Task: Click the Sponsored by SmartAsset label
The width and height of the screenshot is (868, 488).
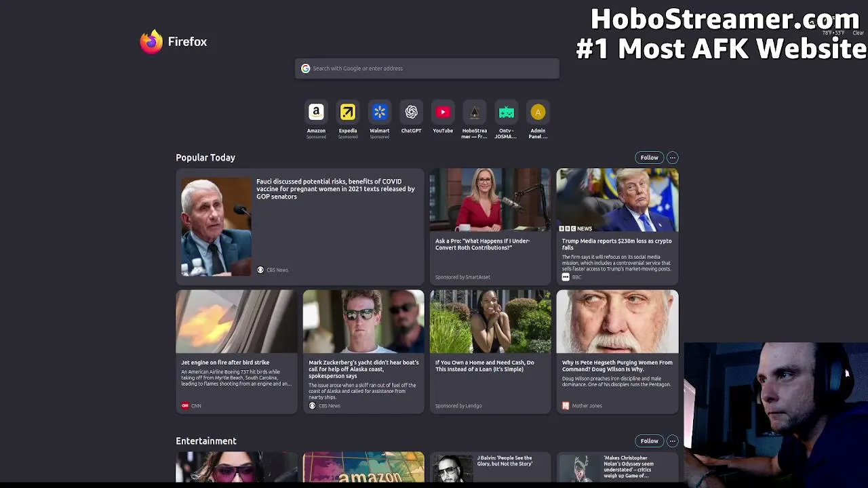Action: pos(462,277)
